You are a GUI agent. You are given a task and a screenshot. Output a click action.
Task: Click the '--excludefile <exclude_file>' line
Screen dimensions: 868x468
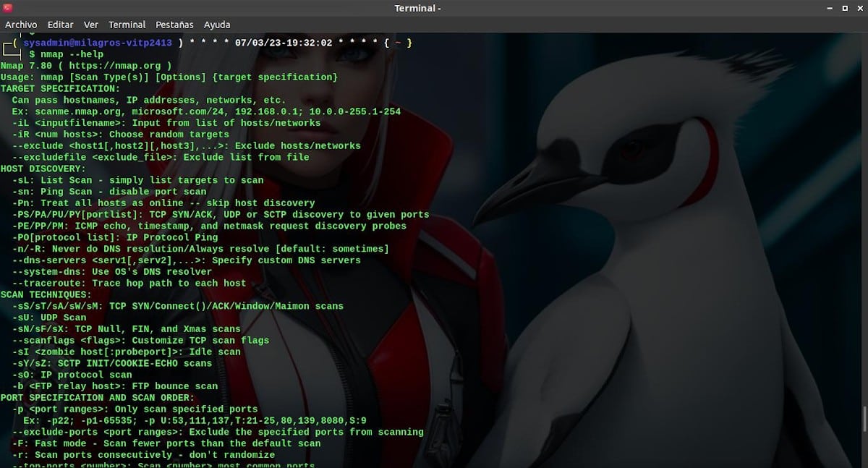point(161,157)
